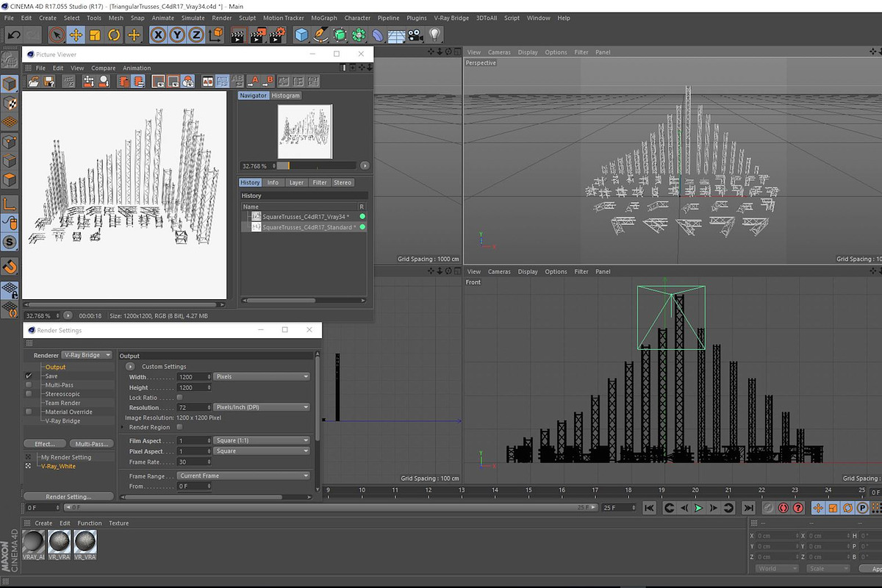Image resolution: width=882 pixels, height=588 pixels.
Task: Open the Renderer V-Ray Bridge dropdown
Action: 87,355
